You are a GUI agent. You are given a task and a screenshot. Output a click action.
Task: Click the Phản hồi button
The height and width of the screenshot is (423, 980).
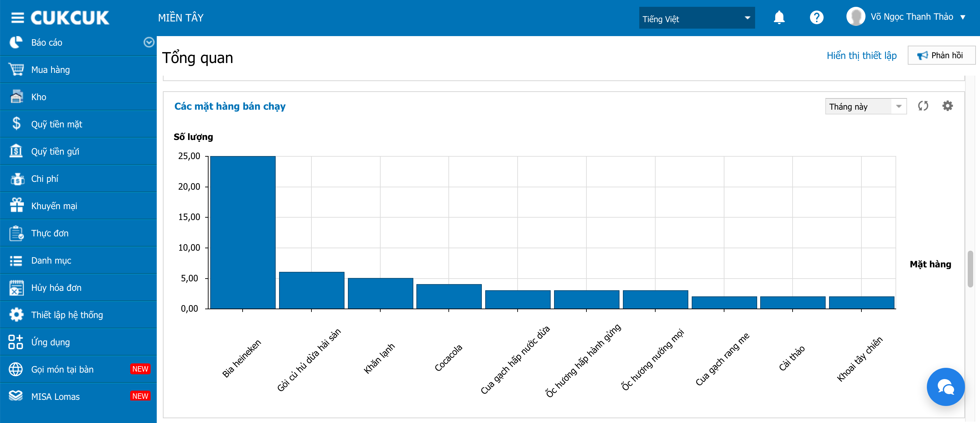tap(941, 56)
